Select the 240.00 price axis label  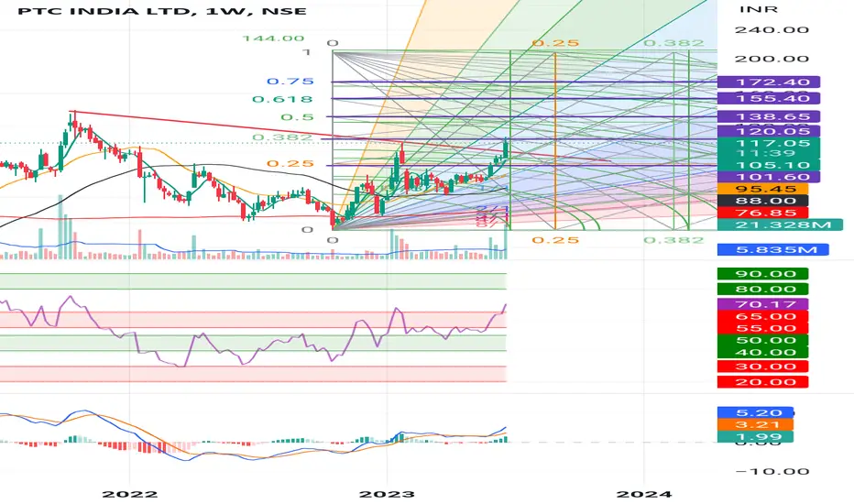click(772, 29)
